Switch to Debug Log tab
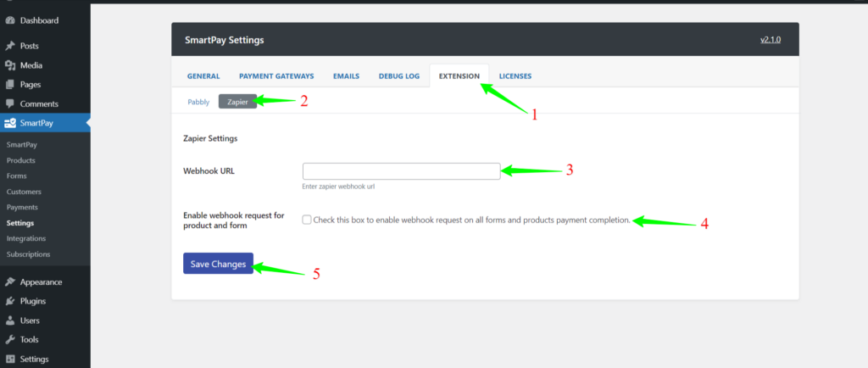 [399, 76]
